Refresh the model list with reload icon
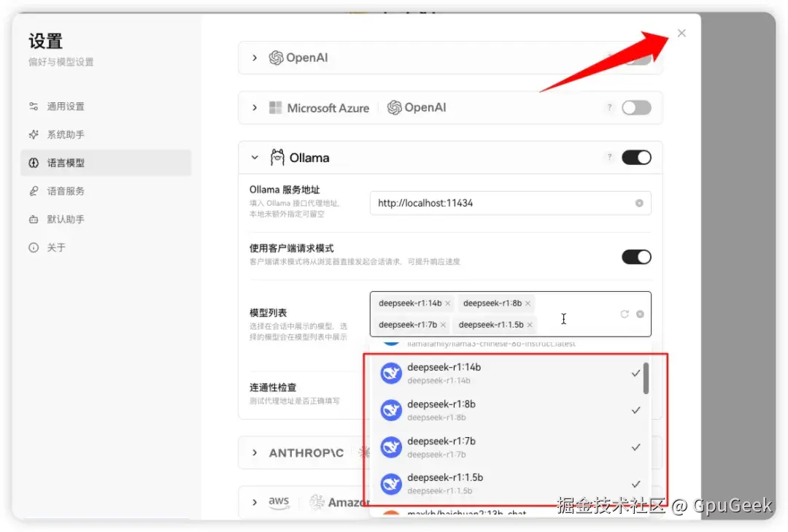Screen dimensions: 788x532 click(x=624, y=314)
